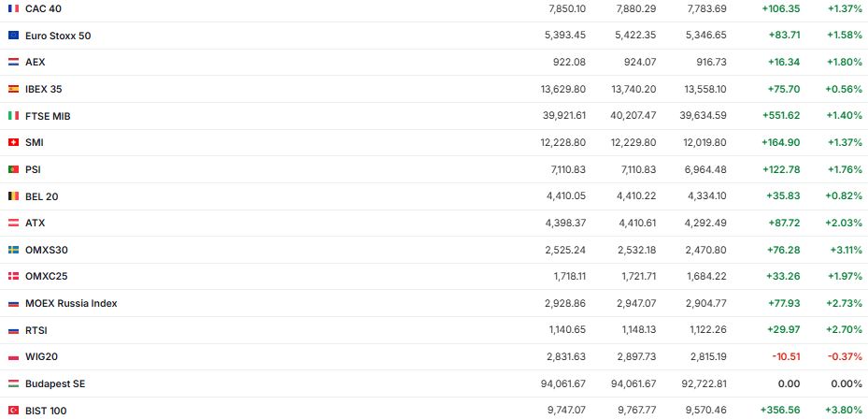Click the Portugal flag next to PSI

[x=13, y=169]
